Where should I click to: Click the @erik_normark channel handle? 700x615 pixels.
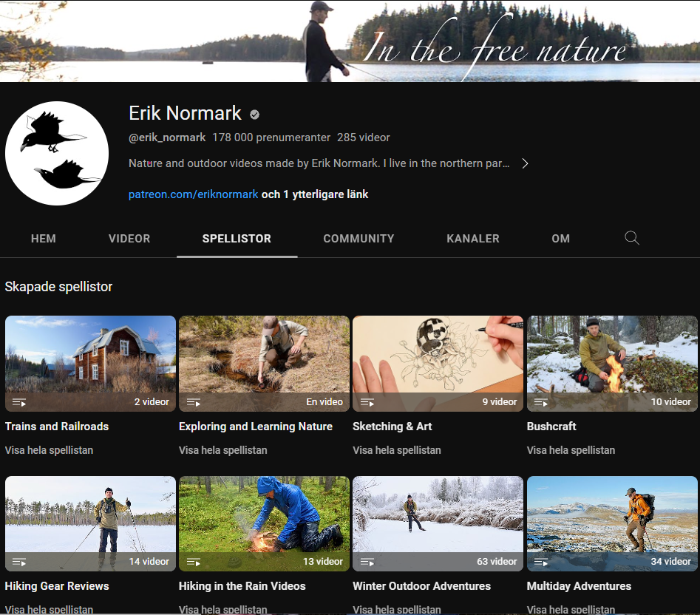[x=167, y=137]
